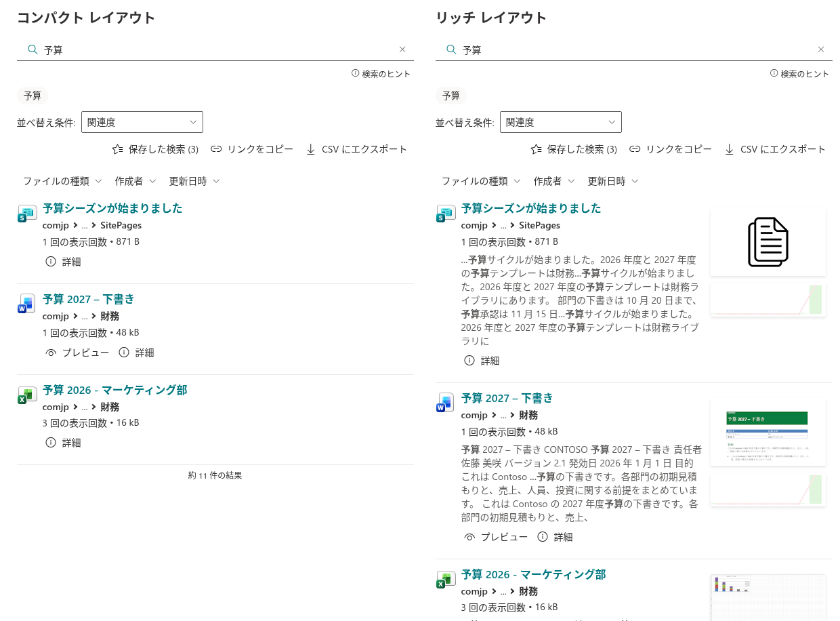
Task: Open 予算 2027 – 下書き in compact layout
Action: 89,299
